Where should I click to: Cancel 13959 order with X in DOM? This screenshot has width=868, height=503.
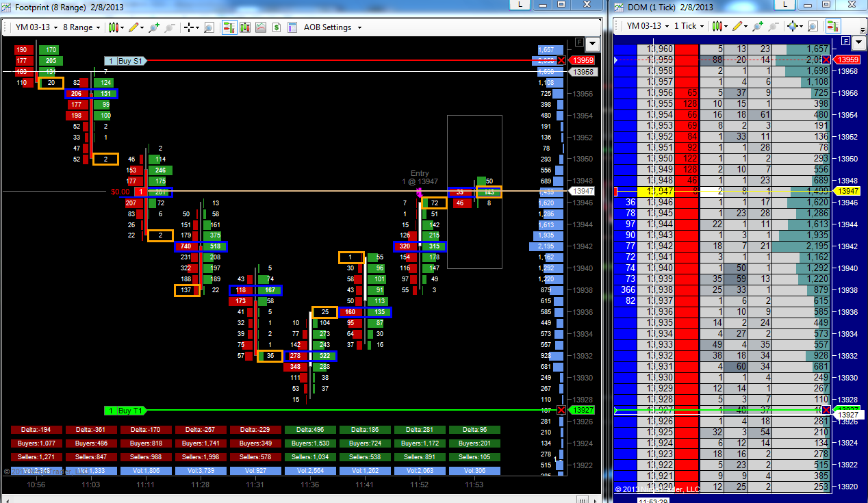826,60
